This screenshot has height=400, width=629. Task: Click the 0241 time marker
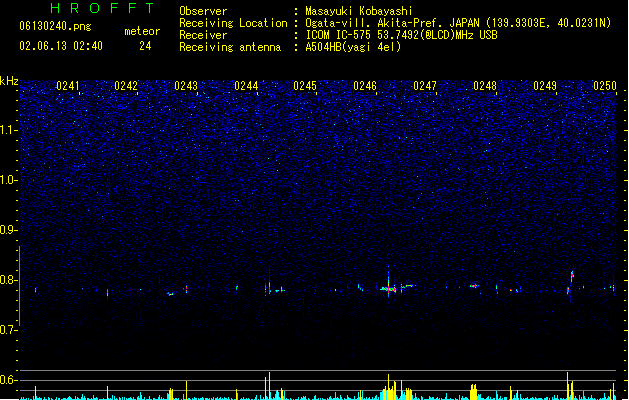68,86
